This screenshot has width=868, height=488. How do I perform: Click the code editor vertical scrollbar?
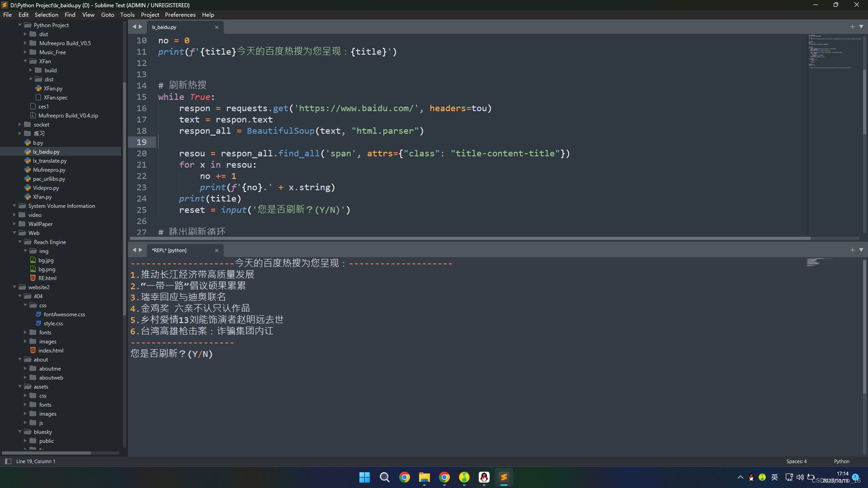pyautogui.click(x=864, y=102)
